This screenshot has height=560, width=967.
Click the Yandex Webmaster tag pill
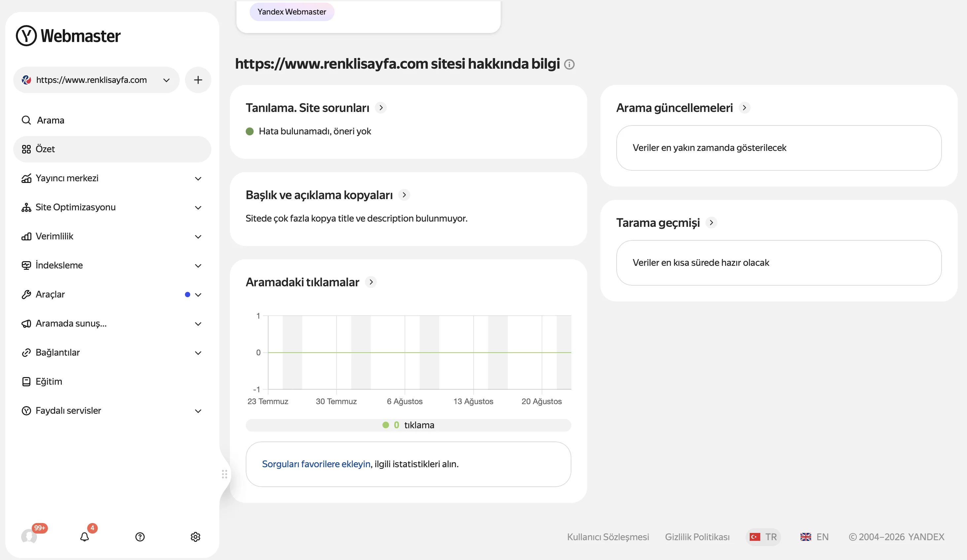(x=292, y=12)
